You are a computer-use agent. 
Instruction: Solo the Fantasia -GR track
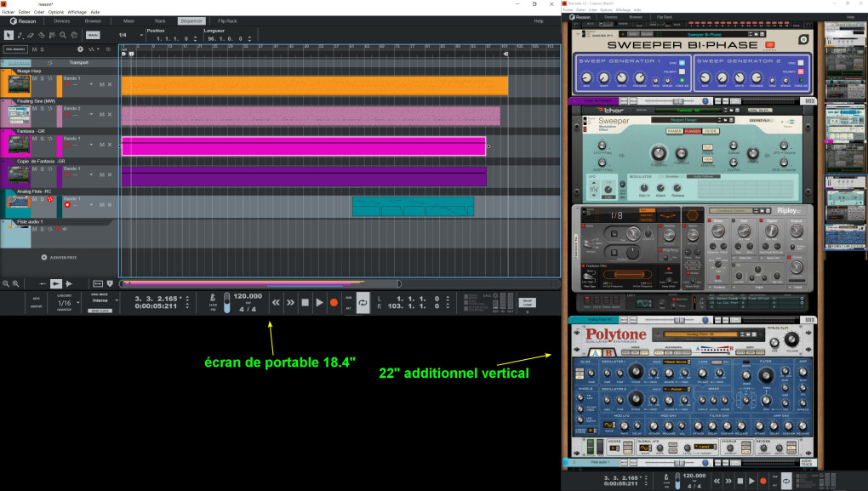pyautogui.click(x=42, y=139)
